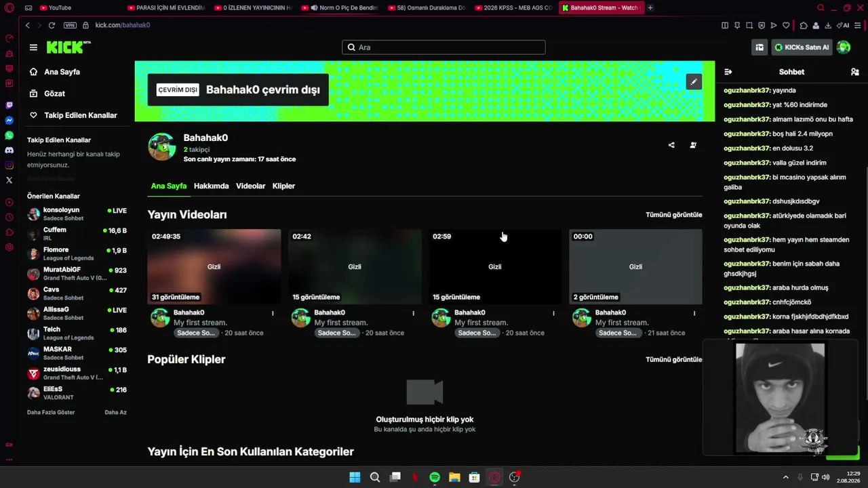This screenshot has width=868, height=488.
Task: Open the Kick gift box icon
Action: click(x=759, y=47)
